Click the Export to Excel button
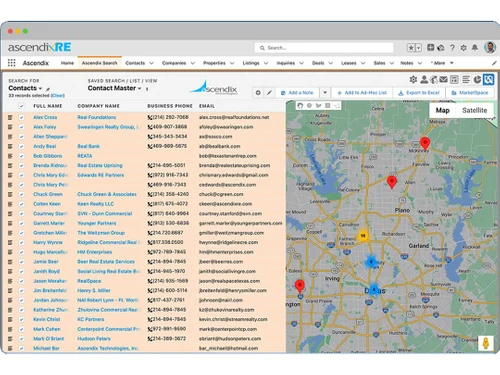500x375 pixels. point(419,93)
